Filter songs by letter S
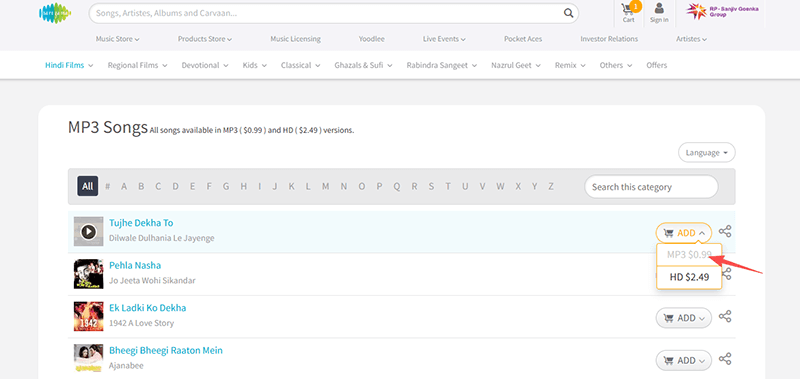This screenshot has width=800, height=379. click(431, 186)
